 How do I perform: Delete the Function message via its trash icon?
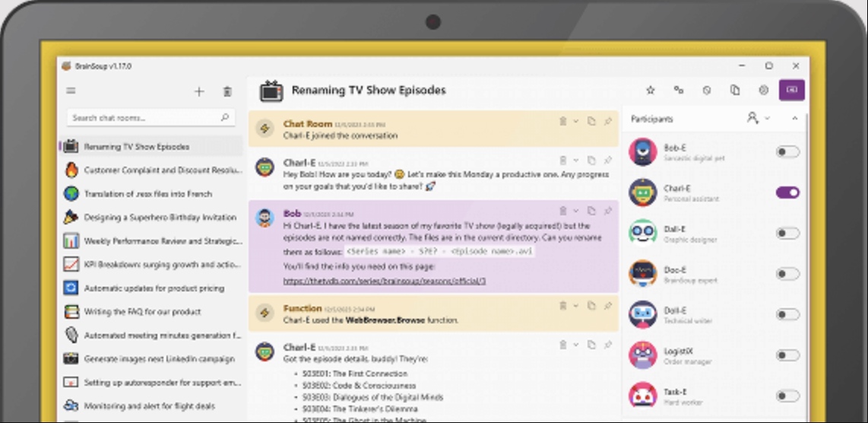pos(563,306)
